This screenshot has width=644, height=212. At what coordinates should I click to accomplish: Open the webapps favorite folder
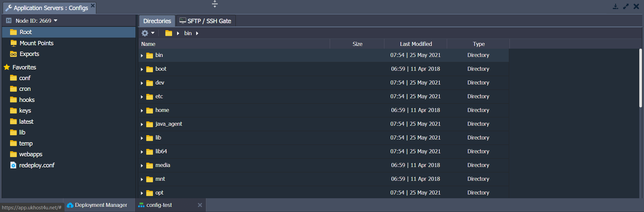(31, 154)
